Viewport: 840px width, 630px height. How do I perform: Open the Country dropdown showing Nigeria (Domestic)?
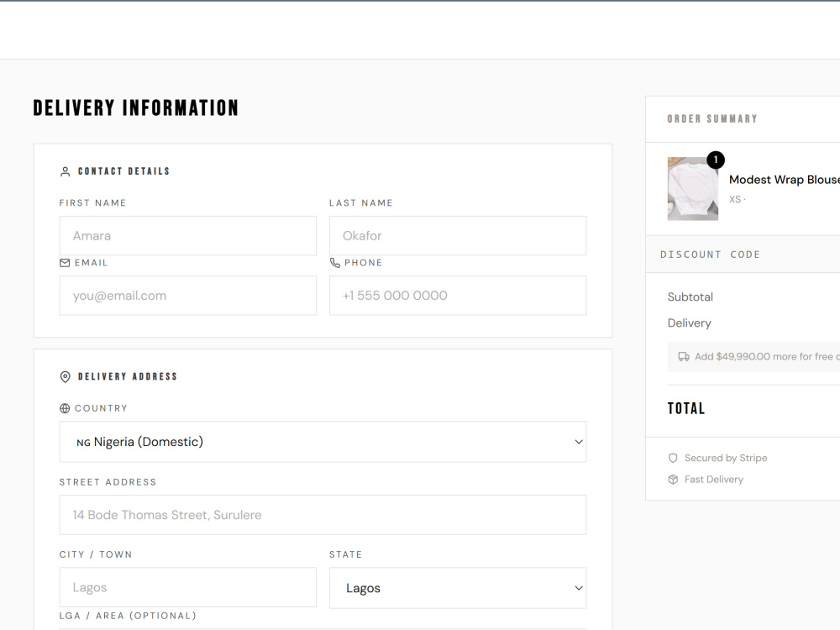(x=323, y=442)
